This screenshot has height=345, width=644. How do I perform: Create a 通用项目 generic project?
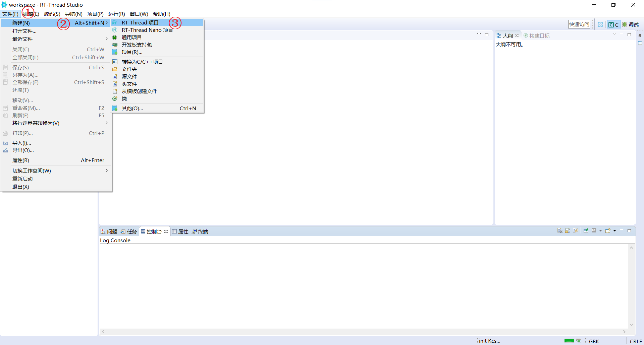click(x=157, y=37)
